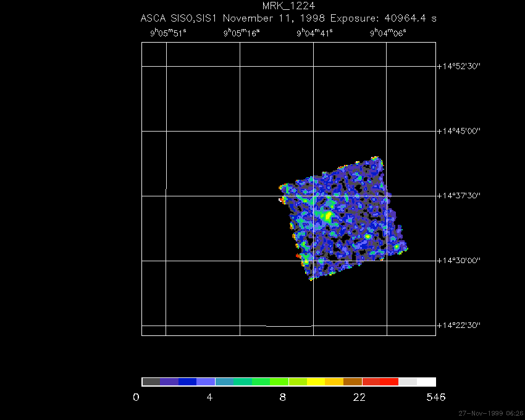Pick the dark blue colorbar segment
525x420 pixels.
[x=188, y=382]
